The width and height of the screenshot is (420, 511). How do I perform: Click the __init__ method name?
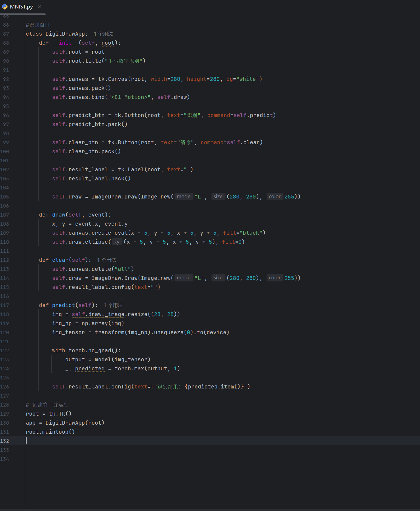pyautogui.click(x=65, y=43)
